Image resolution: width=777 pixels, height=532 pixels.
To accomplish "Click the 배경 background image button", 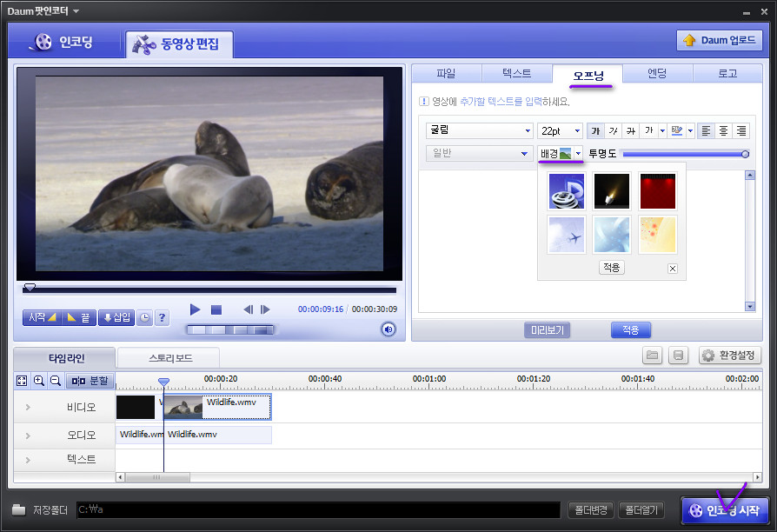I will point(555,154).
